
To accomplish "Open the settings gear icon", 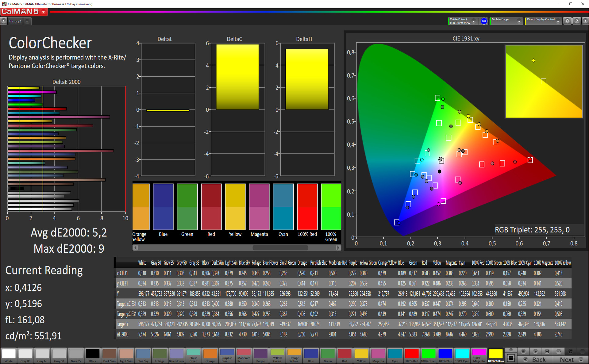I will (567, 21).
